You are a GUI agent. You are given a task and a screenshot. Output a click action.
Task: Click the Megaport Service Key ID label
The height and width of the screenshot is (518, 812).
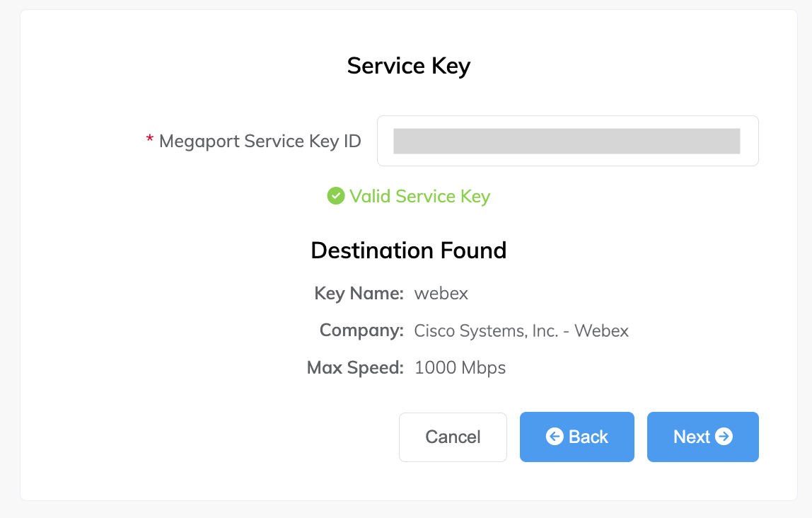coord(261,141)
